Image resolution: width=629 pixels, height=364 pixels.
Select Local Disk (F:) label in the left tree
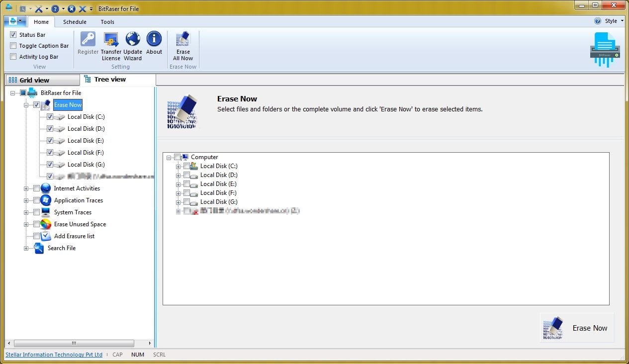click(x=86, y=153)
